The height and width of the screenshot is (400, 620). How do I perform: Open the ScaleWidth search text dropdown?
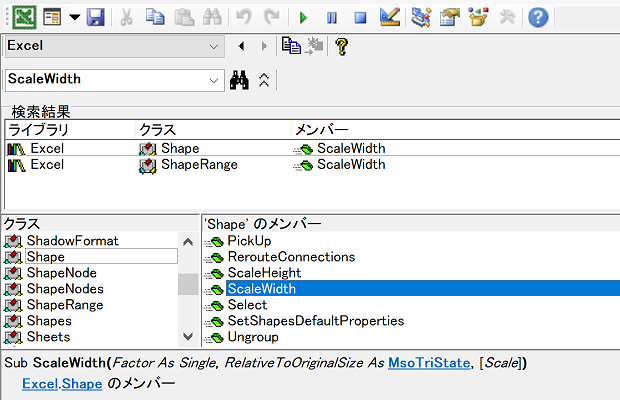(214, 81)
